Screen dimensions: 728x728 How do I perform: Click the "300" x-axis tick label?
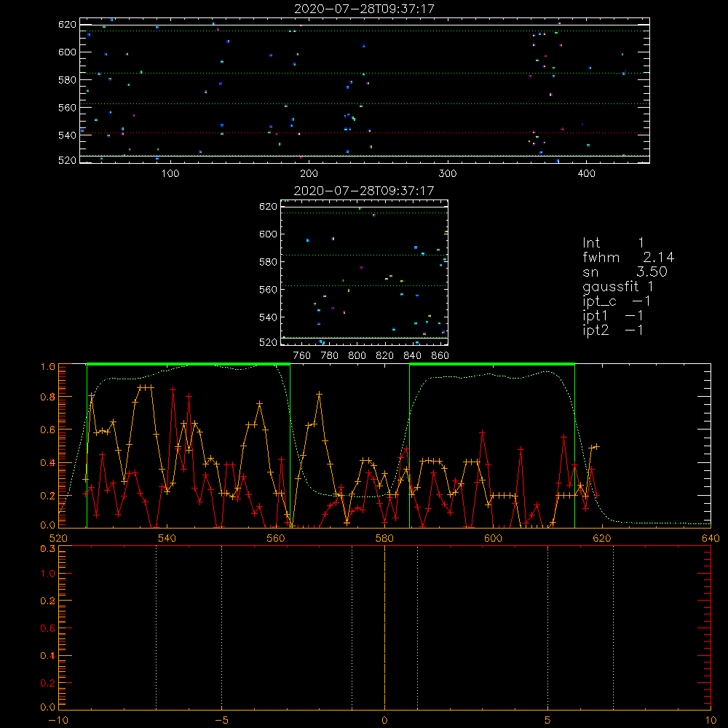pyautogui.click(x=448, y=174)
